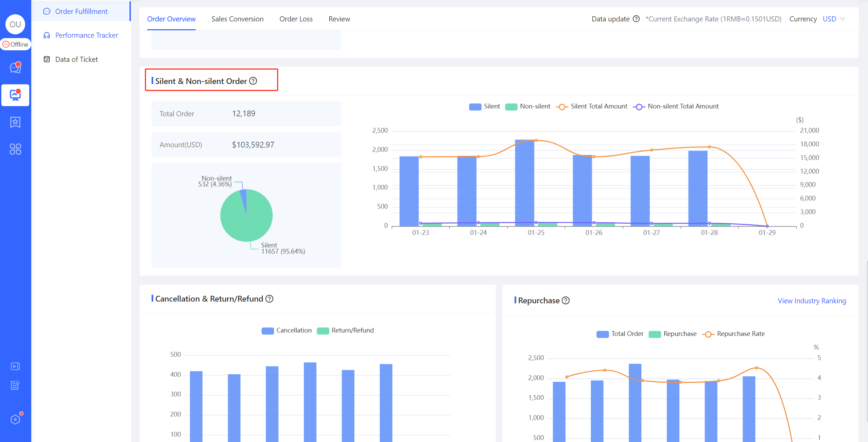868x442 pixels.
Task: Click the blue Non-silent pie slice
Action: tap(244, 201)
